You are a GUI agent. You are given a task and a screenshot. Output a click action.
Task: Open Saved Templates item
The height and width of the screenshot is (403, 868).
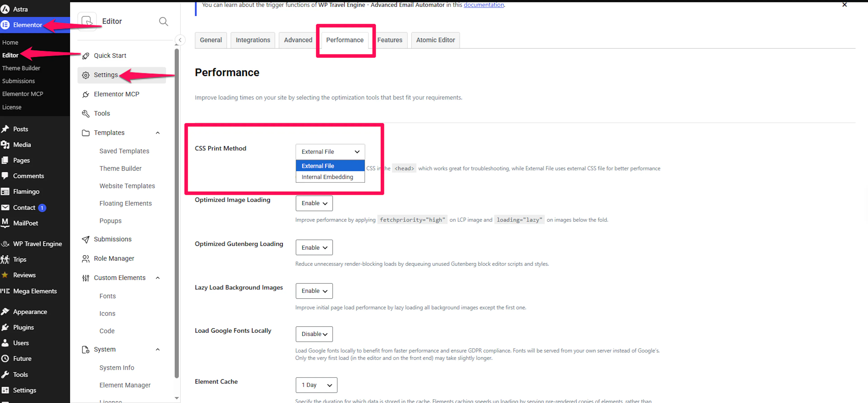coord(124,151)
